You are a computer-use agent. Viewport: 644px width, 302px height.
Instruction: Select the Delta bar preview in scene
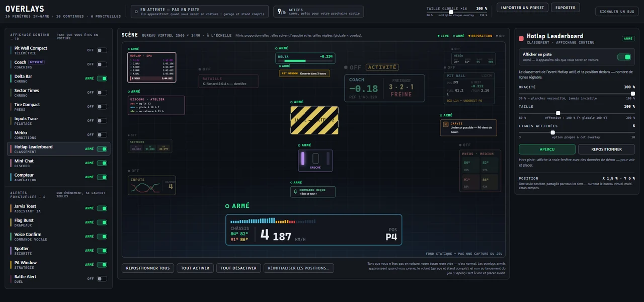tap(305, 58)
